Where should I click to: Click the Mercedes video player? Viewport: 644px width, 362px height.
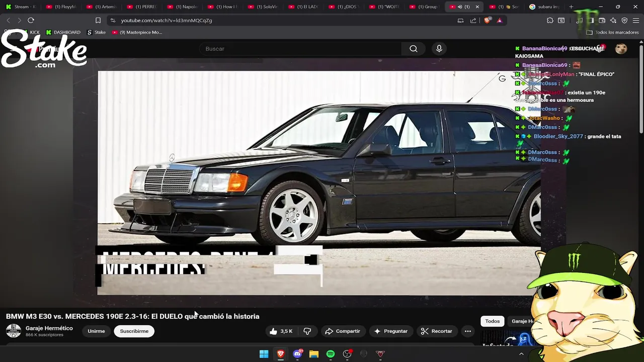tap(319, 183)
